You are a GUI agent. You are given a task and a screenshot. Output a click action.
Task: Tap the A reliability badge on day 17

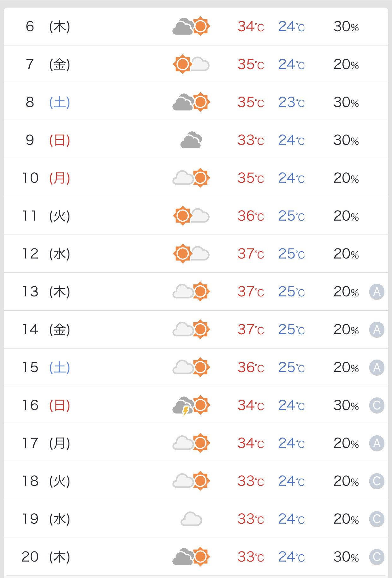click(x=377, y=443)
